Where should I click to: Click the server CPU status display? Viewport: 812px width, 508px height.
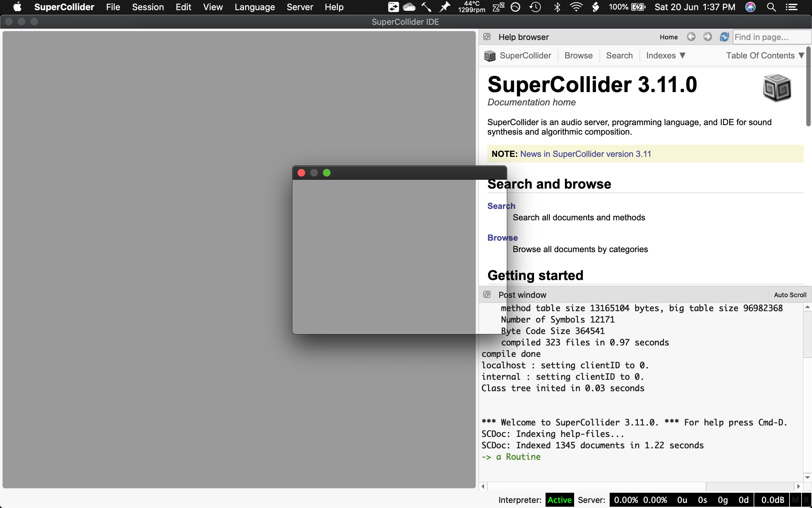[640, 500]
